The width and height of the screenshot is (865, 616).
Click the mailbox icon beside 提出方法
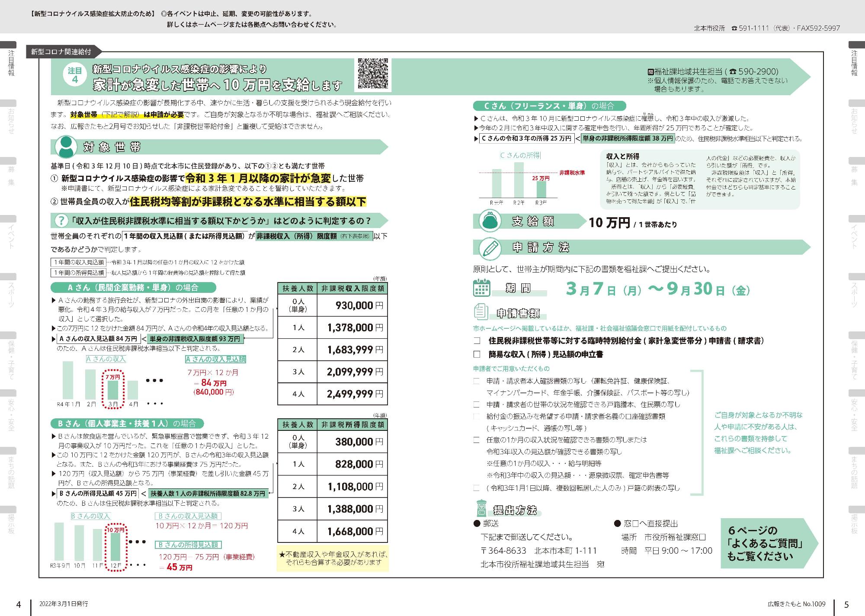click(x=481, y=509)
